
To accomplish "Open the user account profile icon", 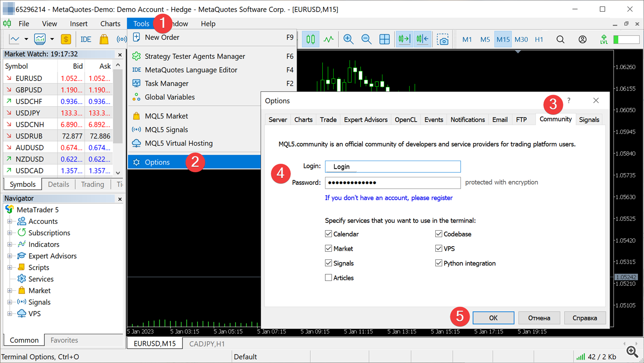I will 583,40.
